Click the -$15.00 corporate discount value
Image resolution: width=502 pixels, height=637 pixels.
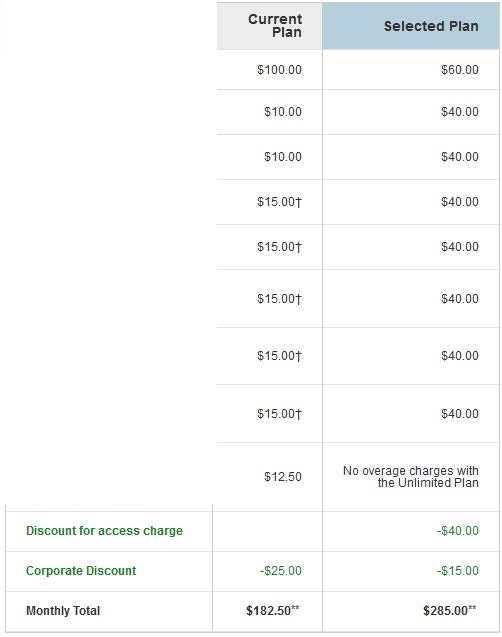[x=458, y=570]
